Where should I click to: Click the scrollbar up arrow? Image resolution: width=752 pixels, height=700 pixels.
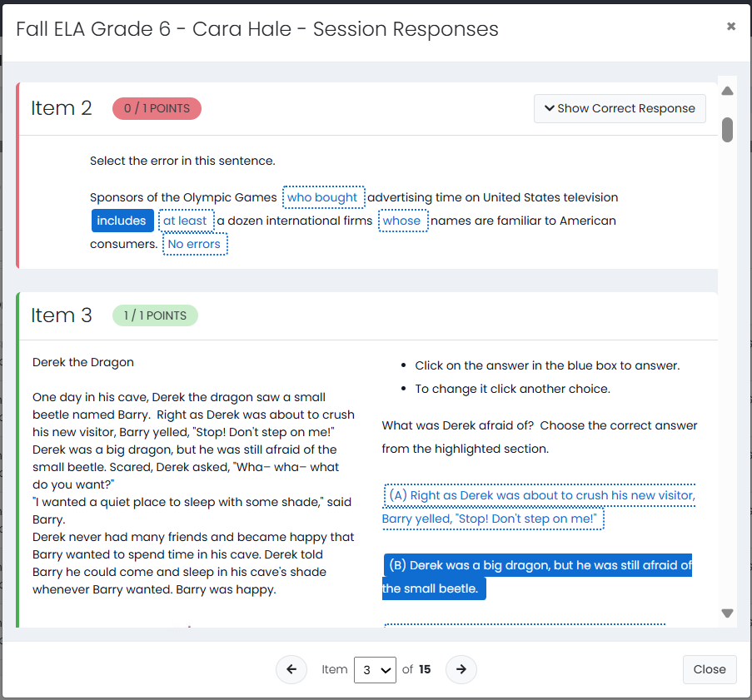coord(727,91)
